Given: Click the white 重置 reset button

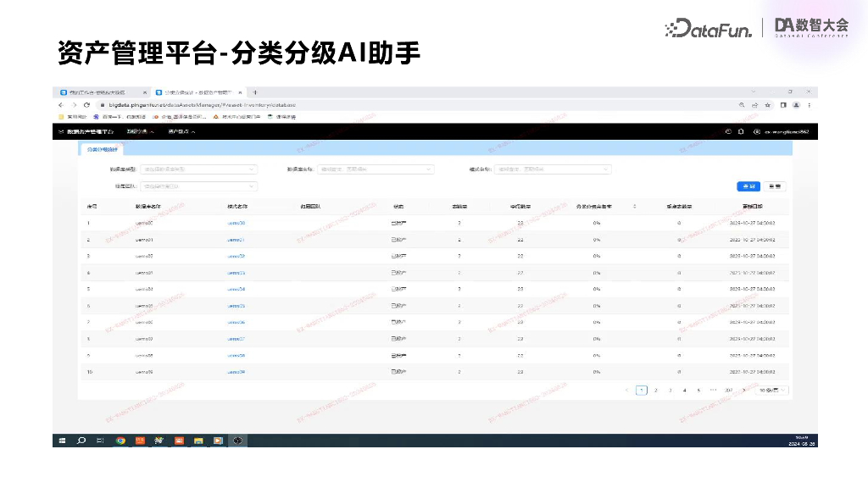Looking at the screenshot, I should pos(775,186).
